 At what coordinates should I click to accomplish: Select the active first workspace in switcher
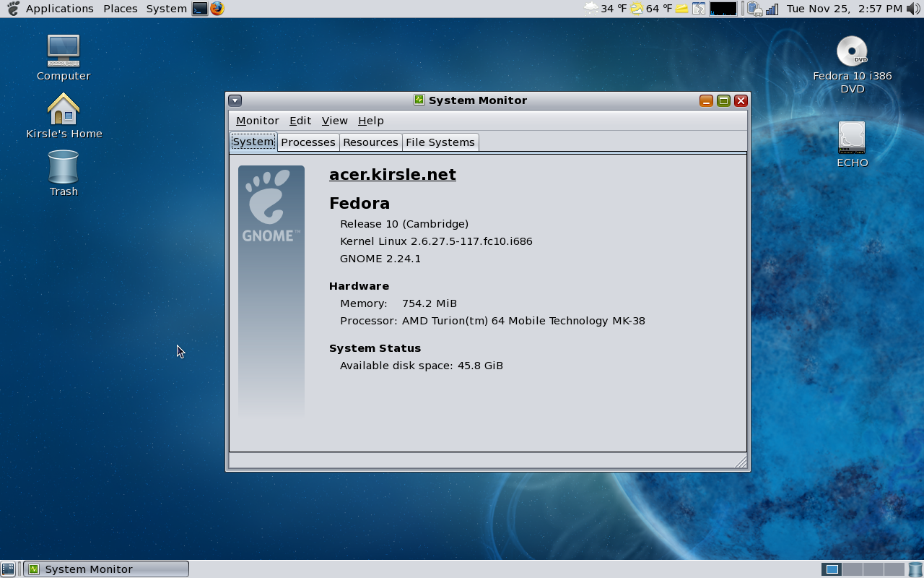tap(832, 569)
